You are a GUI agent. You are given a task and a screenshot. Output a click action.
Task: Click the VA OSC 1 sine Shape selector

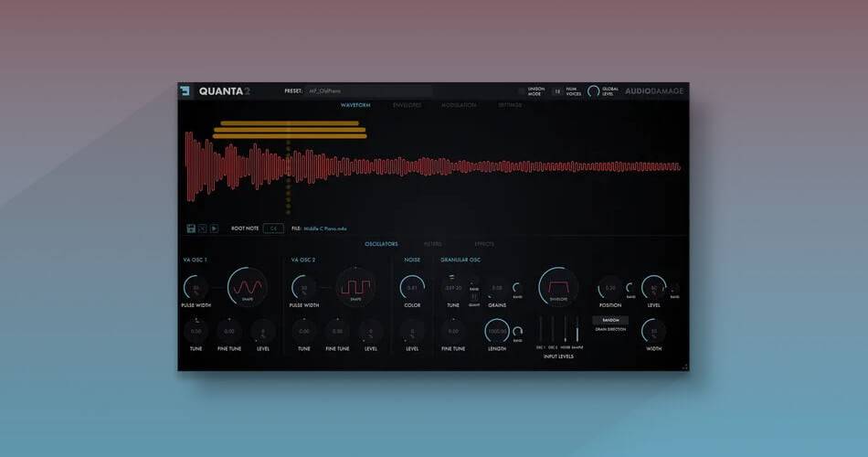[x=248, y=287]
